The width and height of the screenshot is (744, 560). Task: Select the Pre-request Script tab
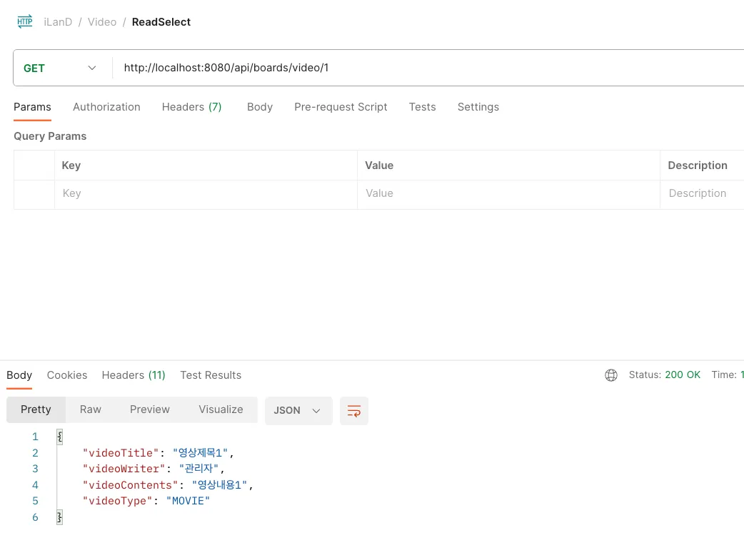[x=341, y=107]
